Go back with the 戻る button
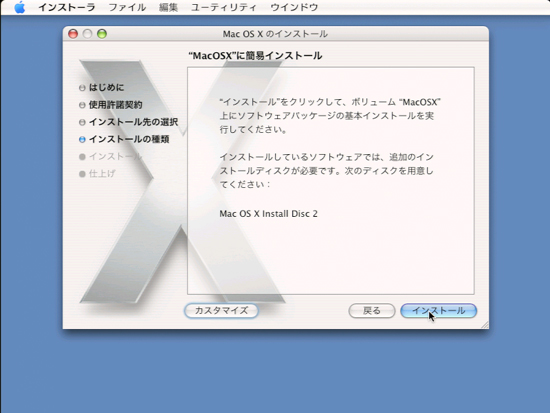Screen dimensions: 550x413 (x=372, y=311)
